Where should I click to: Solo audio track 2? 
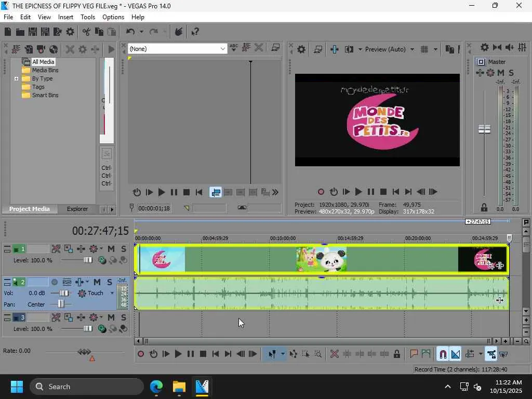(109, 282)
